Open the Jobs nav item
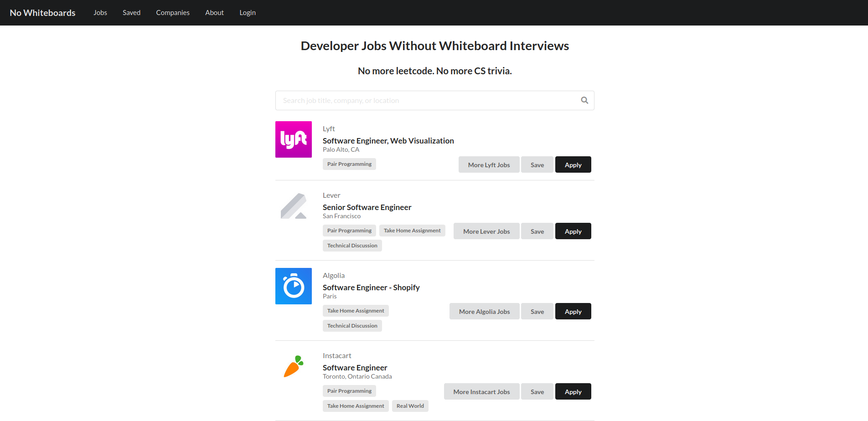 [100, 13]
